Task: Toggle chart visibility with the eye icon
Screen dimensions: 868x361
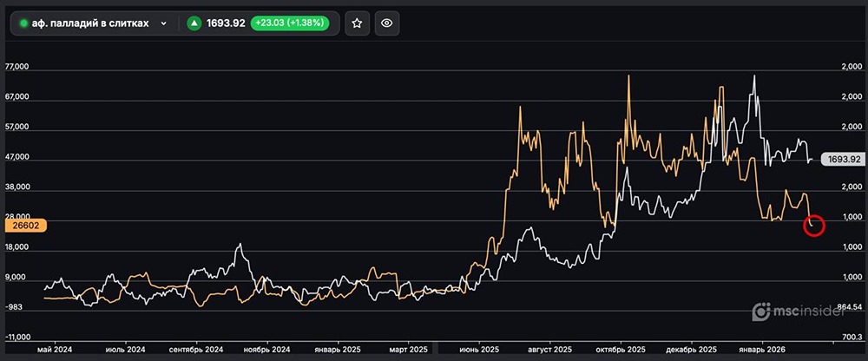Action: click(x=387, y=23)
